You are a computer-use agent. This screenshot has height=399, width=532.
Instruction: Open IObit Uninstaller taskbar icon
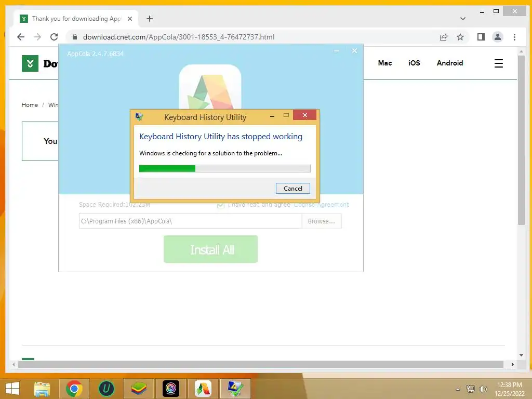point(106,389)
